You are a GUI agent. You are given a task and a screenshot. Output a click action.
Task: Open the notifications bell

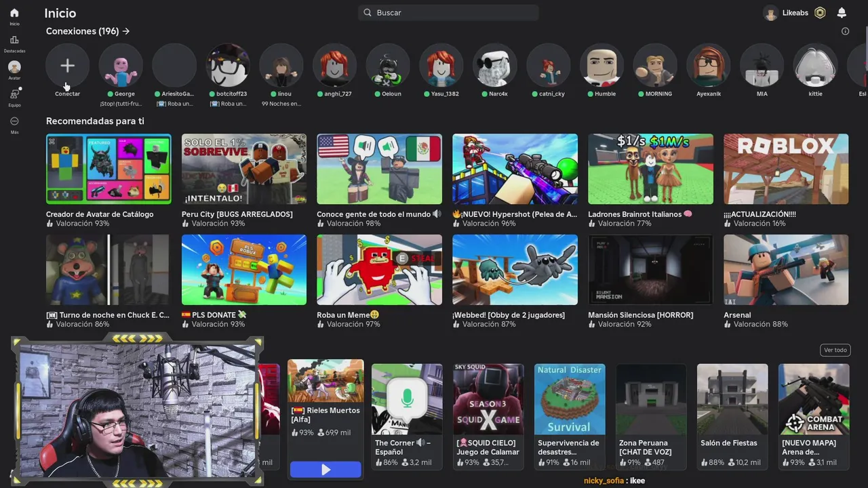842,13
